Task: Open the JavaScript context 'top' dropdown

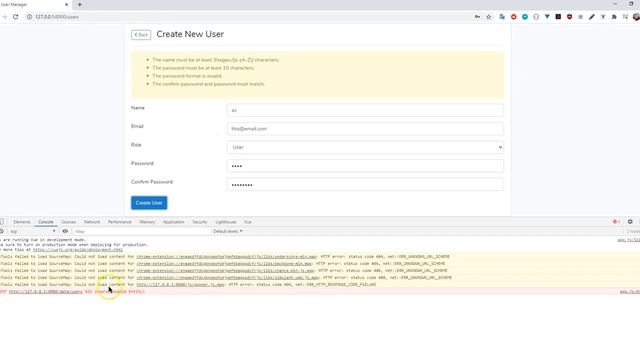Action: tap(33, 231)
